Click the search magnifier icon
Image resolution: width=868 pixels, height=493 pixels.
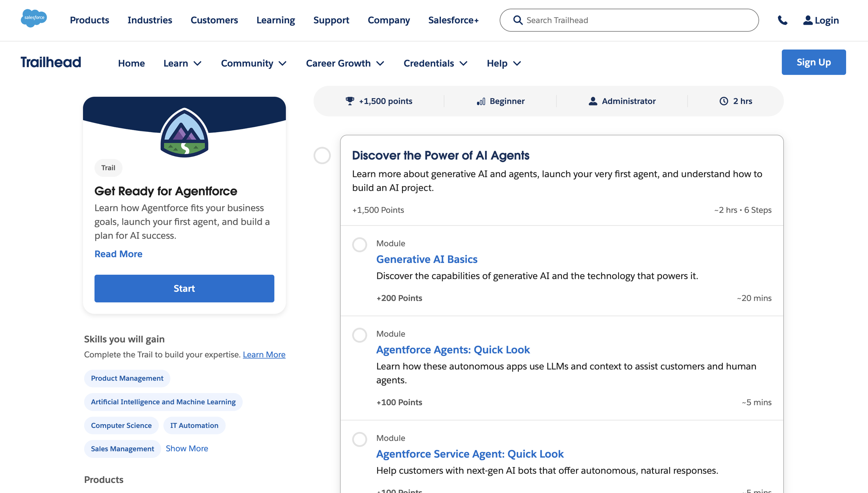pos(518,20)
